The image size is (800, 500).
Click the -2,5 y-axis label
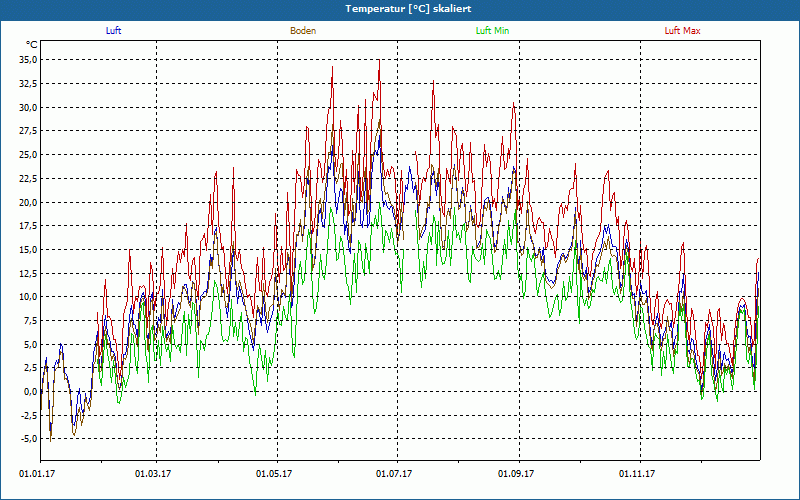click(29, 415)
